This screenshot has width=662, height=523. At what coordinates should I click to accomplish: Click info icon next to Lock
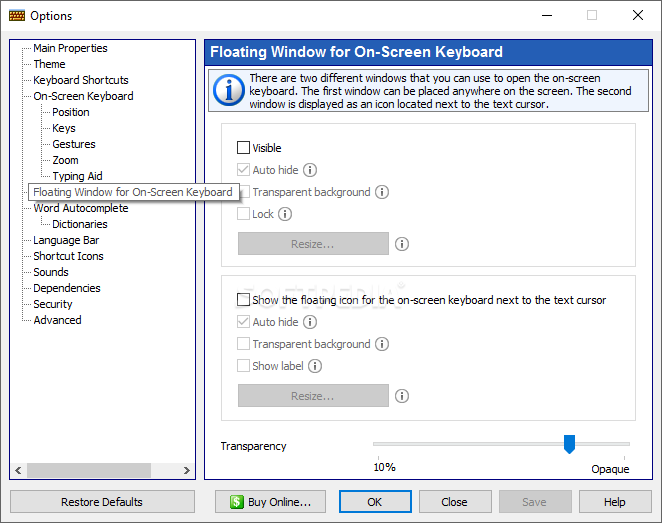(285, 214)
